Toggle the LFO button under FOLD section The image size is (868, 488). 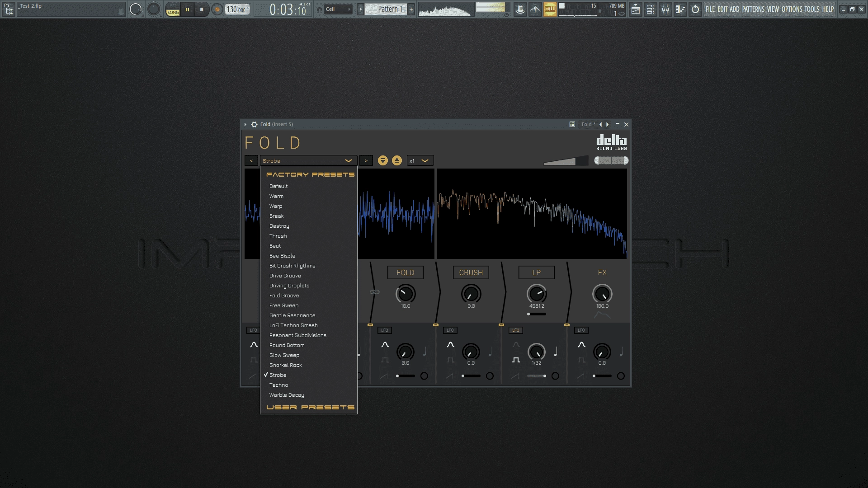[385, 330]
